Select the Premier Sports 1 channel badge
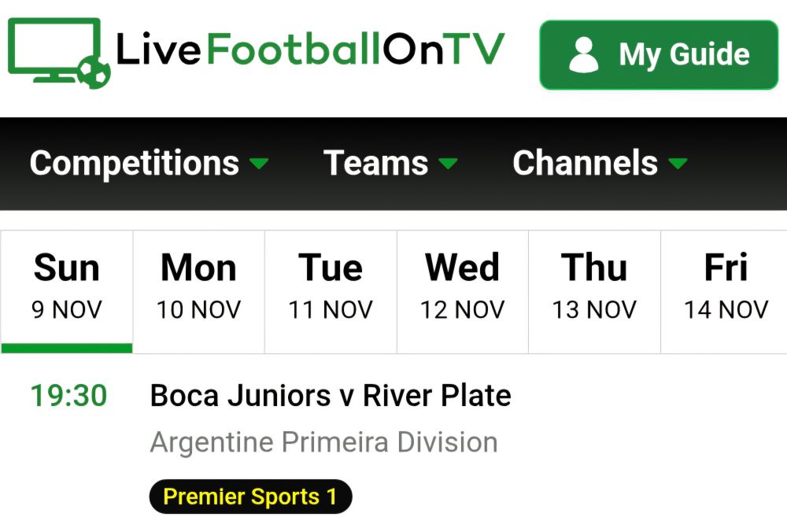Screen dimensions: 787x532 click(250, 497)
